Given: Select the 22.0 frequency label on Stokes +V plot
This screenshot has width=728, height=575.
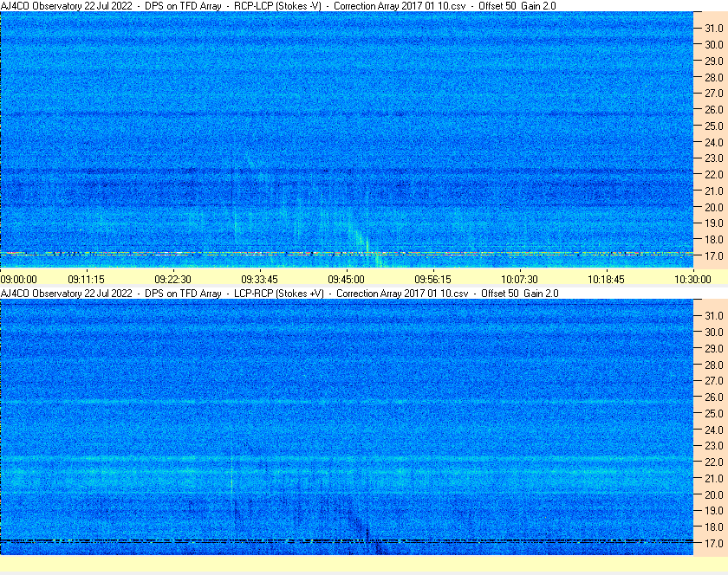Looking at the screenshot, I should point(714,462).
